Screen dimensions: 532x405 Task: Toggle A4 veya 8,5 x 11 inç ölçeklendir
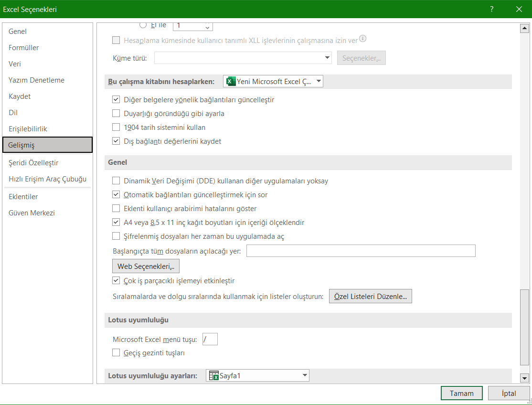click(116, 222)
